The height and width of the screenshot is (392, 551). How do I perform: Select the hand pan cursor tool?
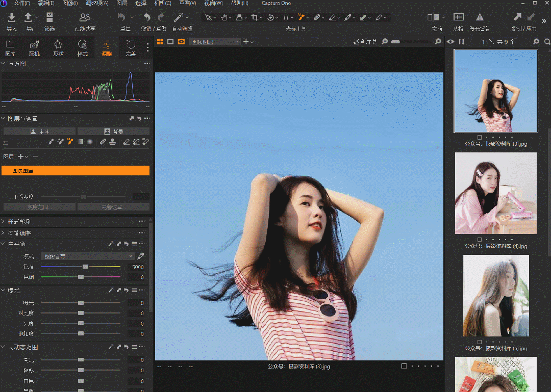point(223,17)
